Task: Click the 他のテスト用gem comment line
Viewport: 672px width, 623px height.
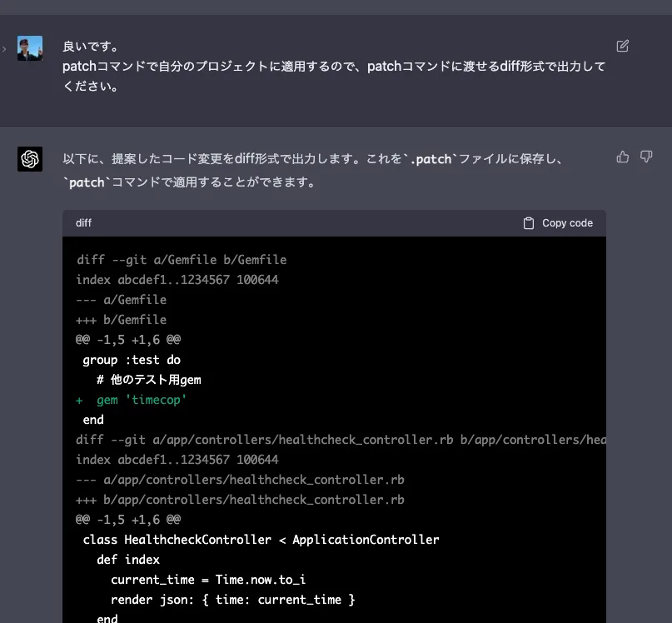Action: coord(148,380)
